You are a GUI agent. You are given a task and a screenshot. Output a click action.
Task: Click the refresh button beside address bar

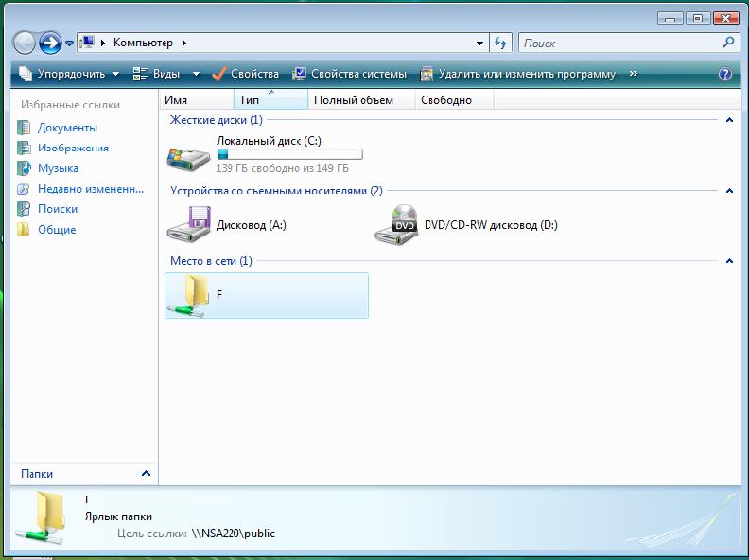(x=501, y=43)
